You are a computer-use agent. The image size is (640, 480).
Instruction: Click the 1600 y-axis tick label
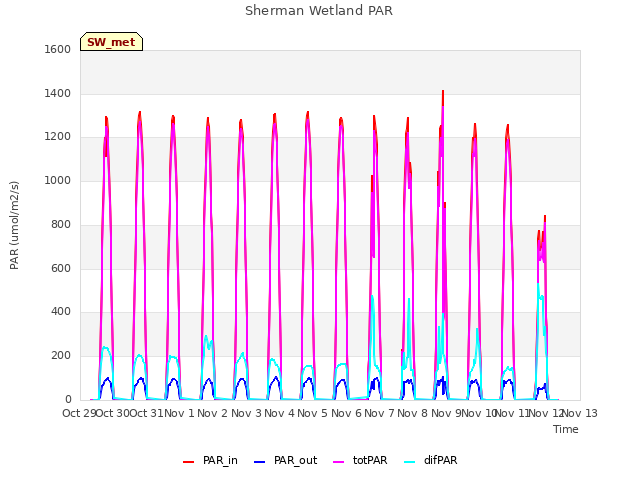[x=58, y=49]
